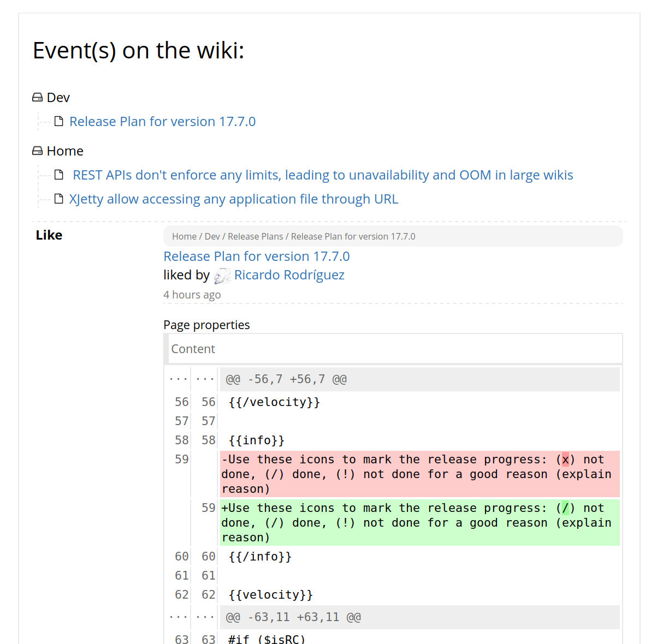This screenshot has width=669, height=644.
Task: Click the removed line 59 in red
Action: pyautogui.click(x=419, y=474)
